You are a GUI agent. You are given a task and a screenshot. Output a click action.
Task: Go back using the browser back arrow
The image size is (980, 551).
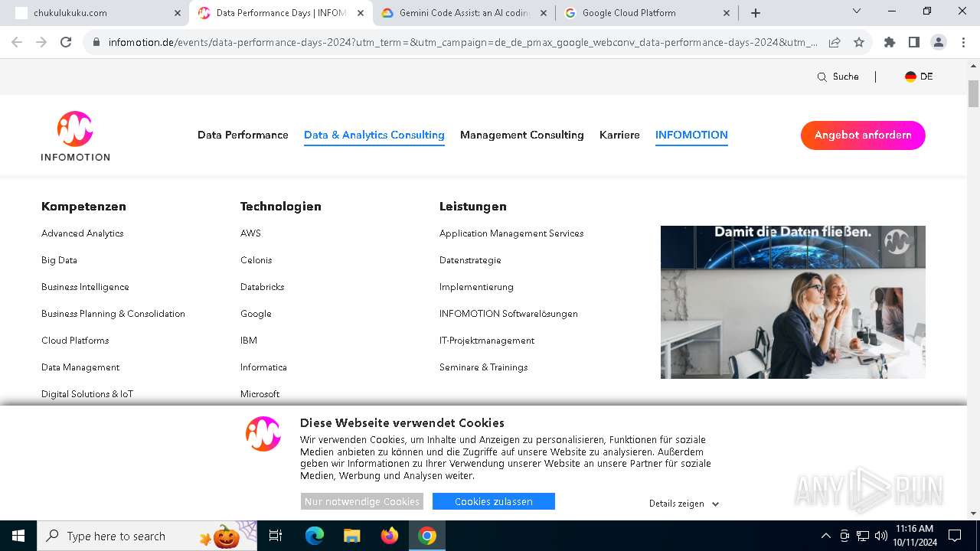point(17,42)
